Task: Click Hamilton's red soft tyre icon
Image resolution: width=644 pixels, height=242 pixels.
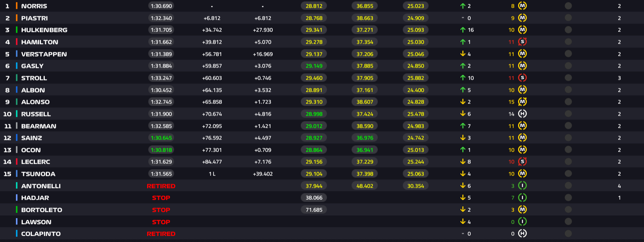Action: tap(522, 42)
